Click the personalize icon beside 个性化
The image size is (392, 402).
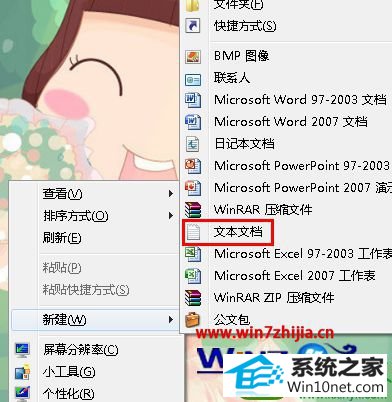pyautogui.click(x=22, y=393)
